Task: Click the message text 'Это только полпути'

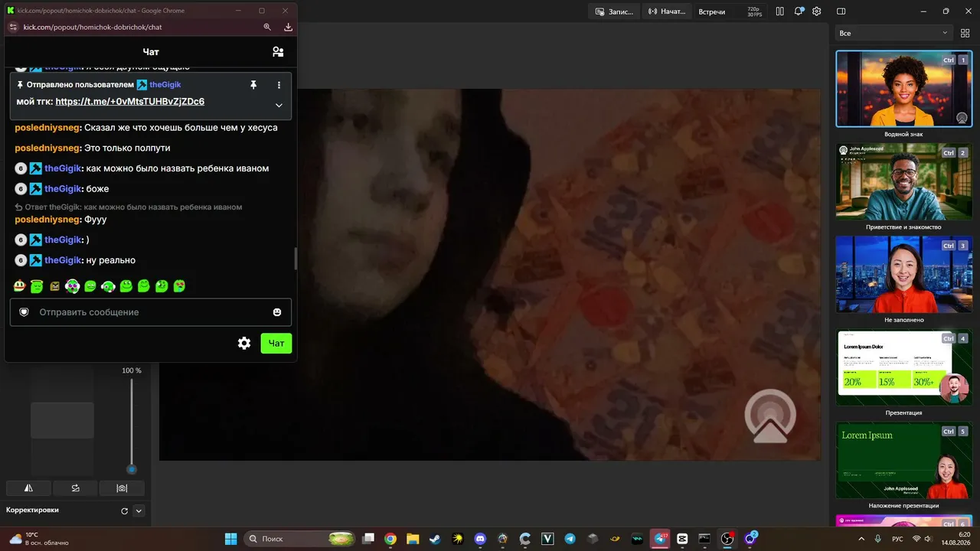Action: (x=127, y=148)
